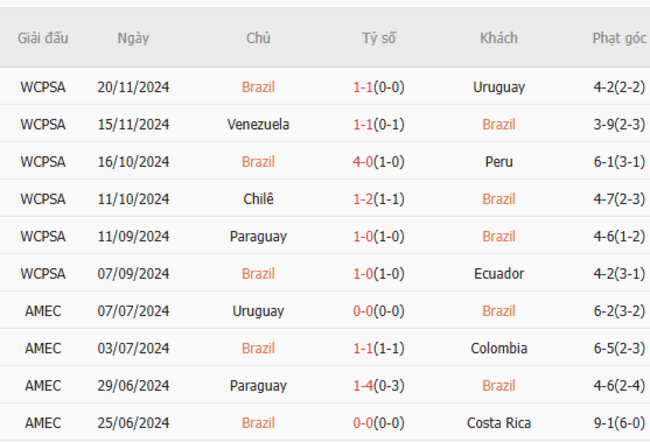
Task: Open the Venezuela home team link
Action: point(258,124)
